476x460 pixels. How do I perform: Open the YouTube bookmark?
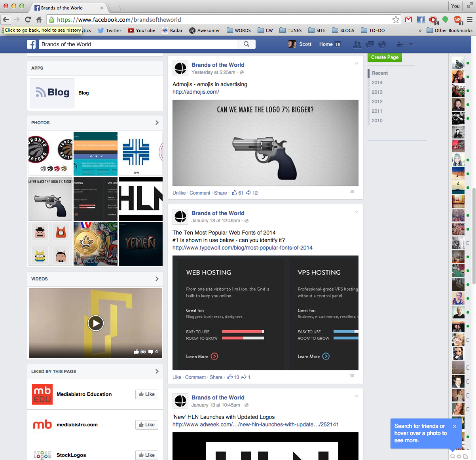[142, 30]
